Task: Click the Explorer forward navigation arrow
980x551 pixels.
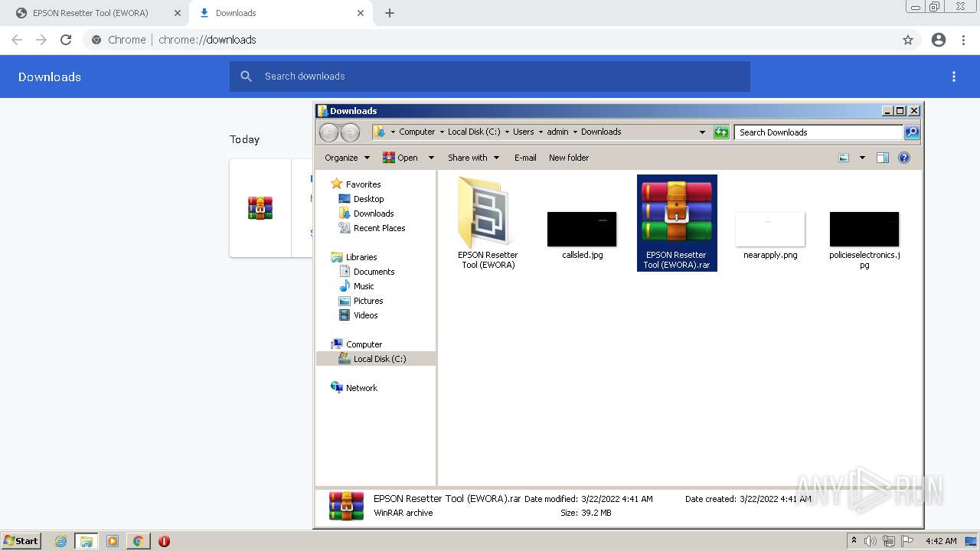Action: (x=350, y=132)
